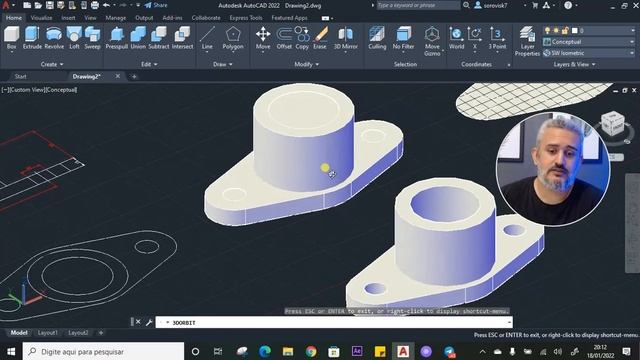Open the Home ribbon tab

[14, 18]
